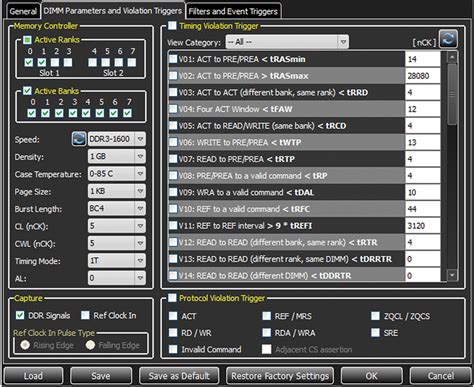Enable rank 2 in Slot 1
This screenshot has height=387, width=474.
pos(55,62)
